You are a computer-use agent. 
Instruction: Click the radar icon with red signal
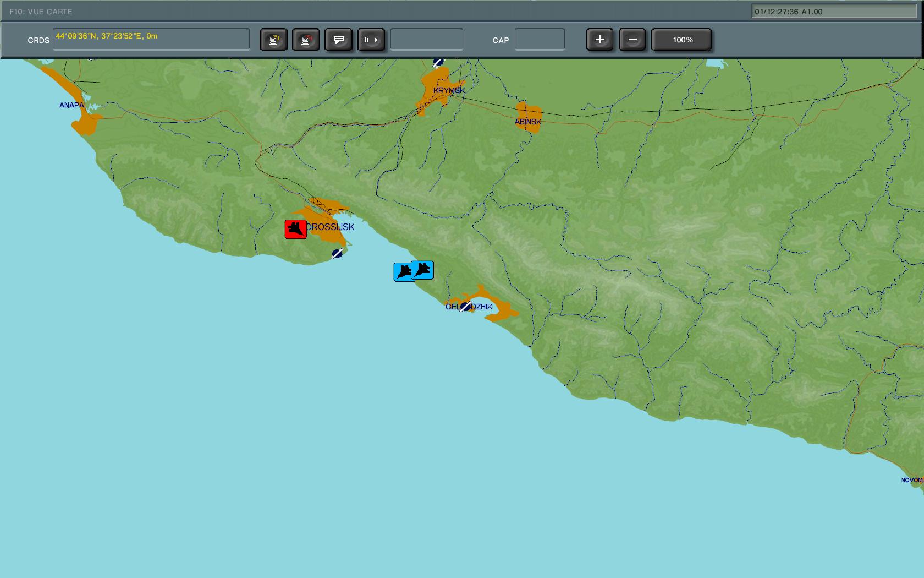(x=306, y=40)
